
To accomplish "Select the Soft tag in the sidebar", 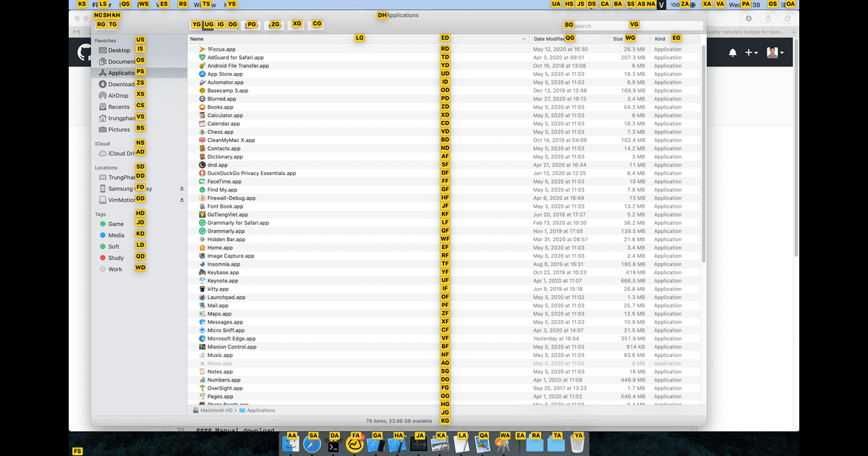I will [109, 247].
